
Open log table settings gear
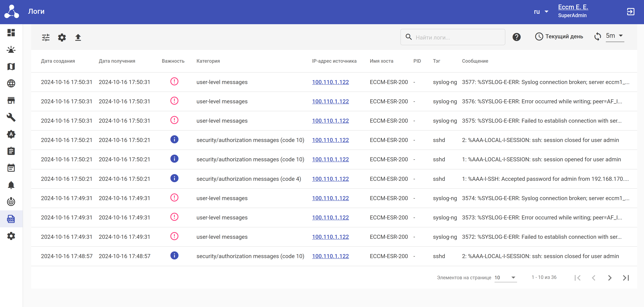[x=62, y=37]
